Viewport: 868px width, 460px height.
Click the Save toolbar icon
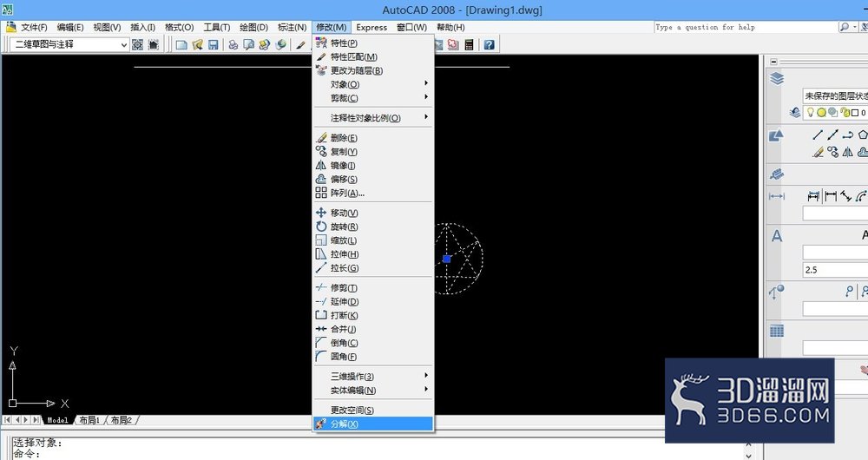[214, 45]
